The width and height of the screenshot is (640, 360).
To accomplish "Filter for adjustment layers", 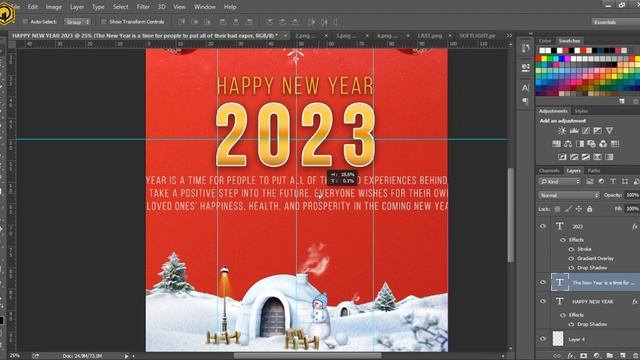I will pyautogui.click(x=601, y=181).
